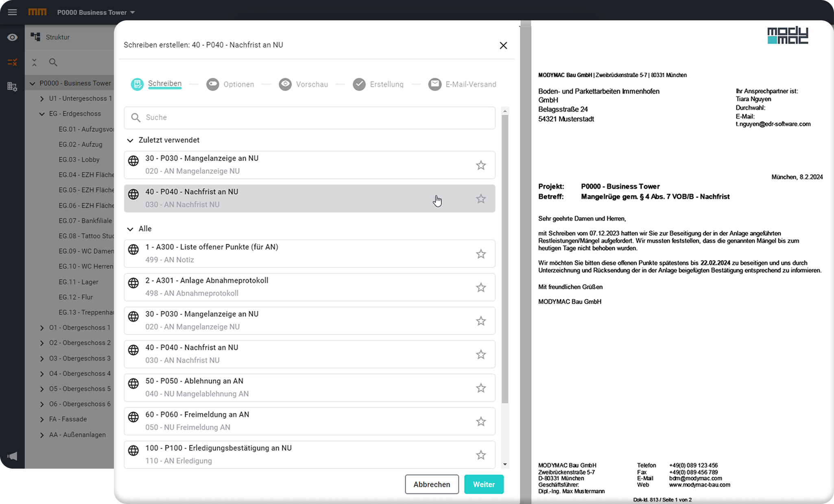Screen dimensions: 834x504
Task: Open the hamburger menu at top left
Action: coord(12,12)
